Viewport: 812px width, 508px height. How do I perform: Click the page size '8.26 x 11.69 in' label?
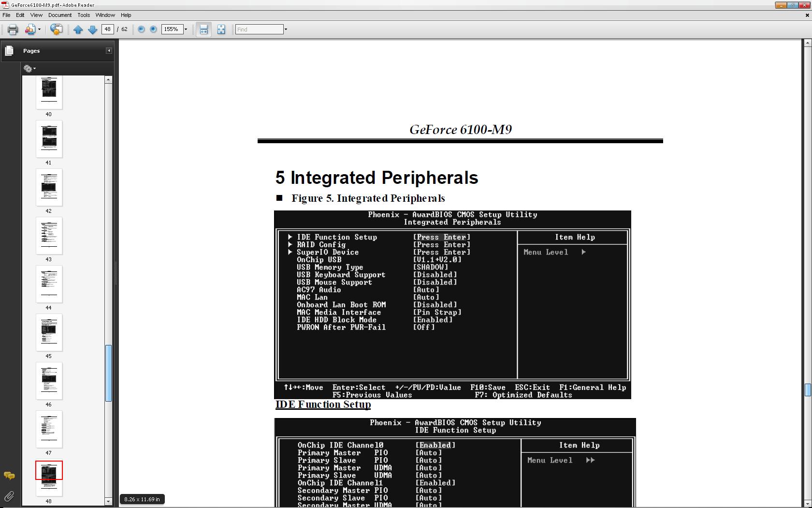(142, 499)
